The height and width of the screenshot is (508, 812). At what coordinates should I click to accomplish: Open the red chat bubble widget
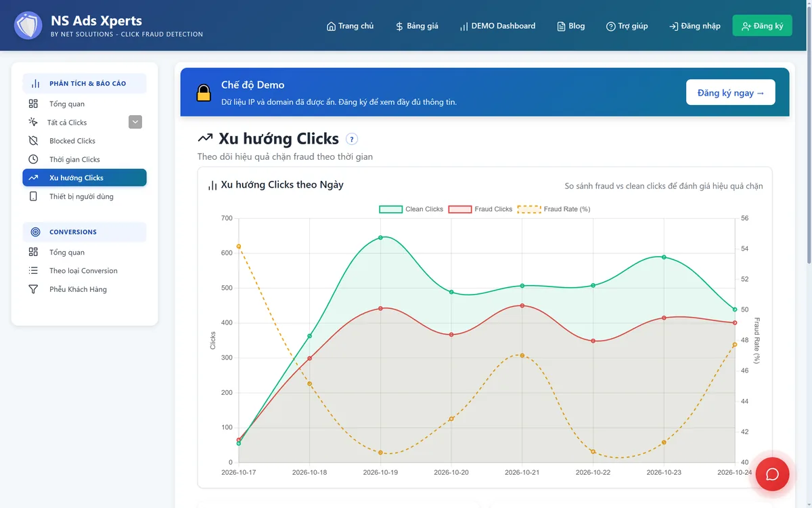click(x=772, y=473)
